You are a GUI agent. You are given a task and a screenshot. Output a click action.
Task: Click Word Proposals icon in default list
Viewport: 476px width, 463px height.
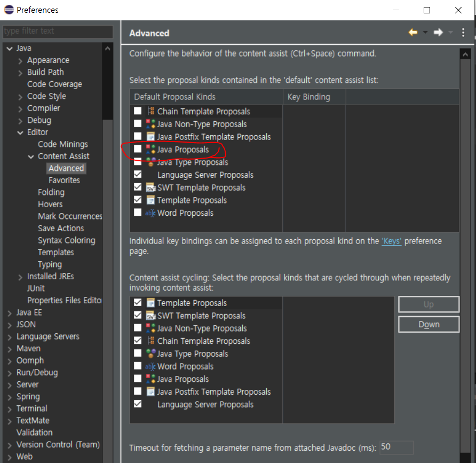150,213
